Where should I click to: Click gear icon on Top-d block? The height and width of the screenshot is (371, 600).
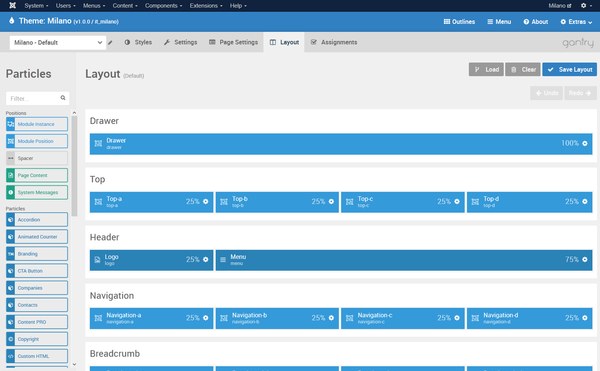[585, 202]
